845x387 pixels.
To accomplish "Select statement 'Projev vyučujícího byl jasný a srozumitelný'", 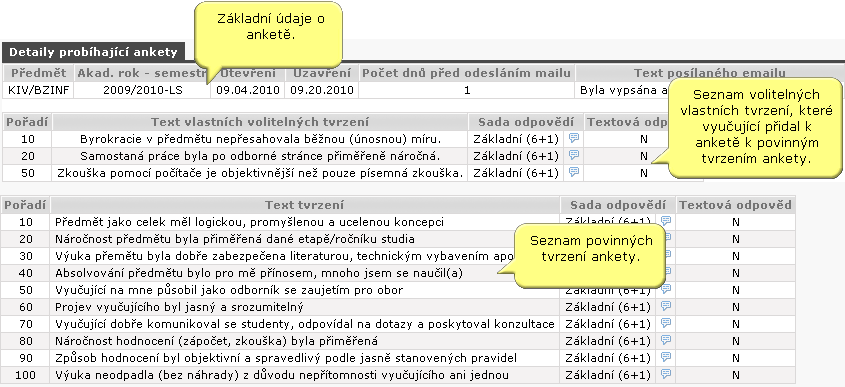I will (179, 307).
